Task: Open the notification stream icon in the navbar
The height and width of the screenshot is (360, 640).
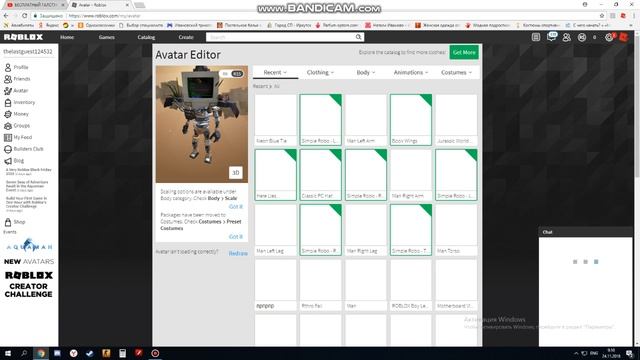Action: pyautogui.click(x=536, y=37)
